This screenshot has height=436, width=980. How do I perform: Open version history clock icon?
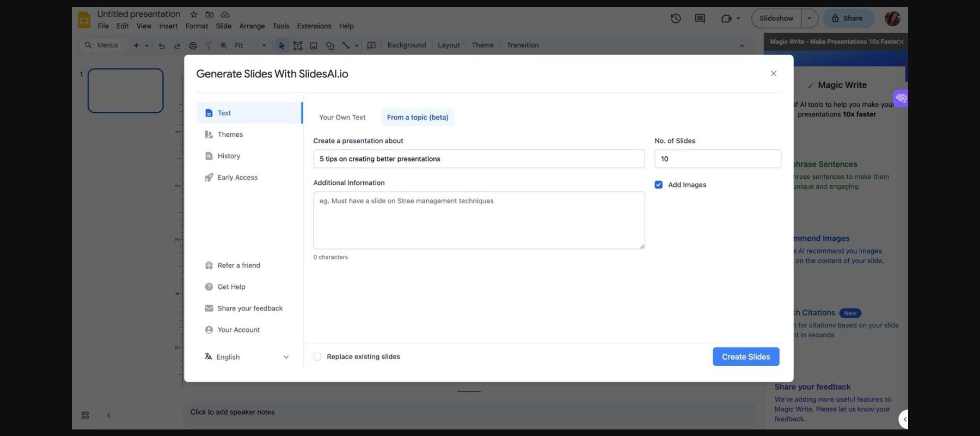pos(676,19)
